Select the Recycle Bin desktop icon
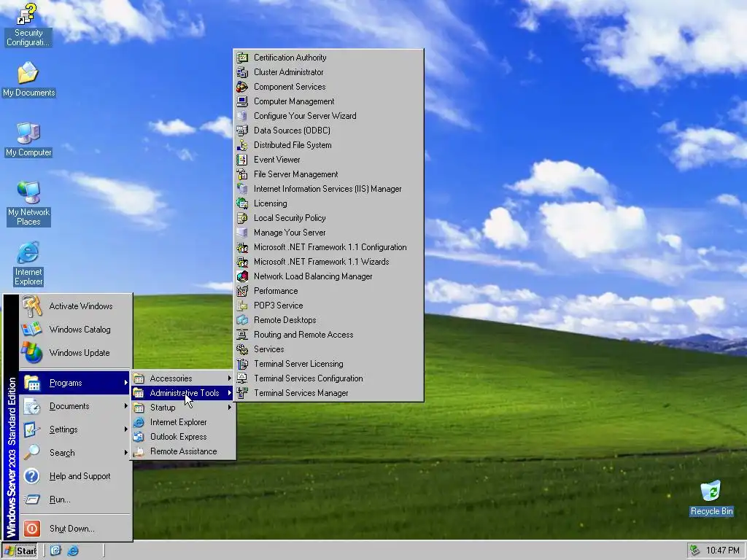The image size is (747, 560). pyautogui.click(x=711, y=498)
